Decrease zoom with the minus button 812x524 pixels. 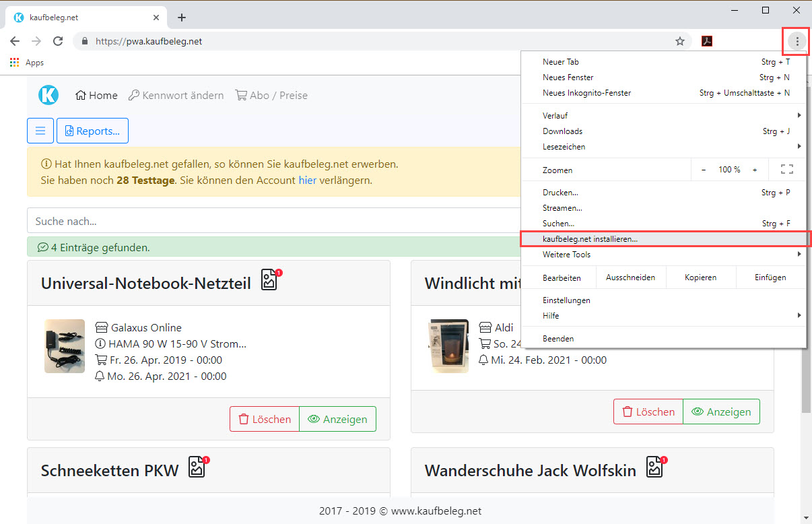point(704,170)
